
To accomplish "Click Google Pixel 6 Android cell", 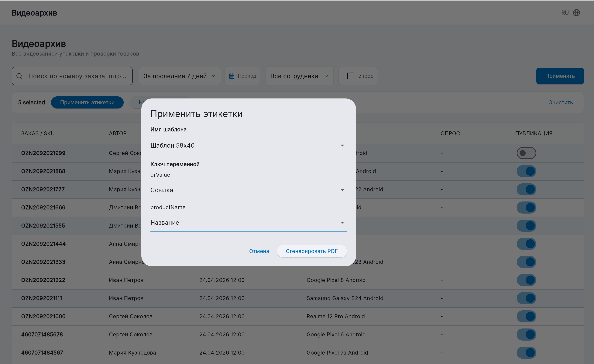I will click(x=336, y=334).
